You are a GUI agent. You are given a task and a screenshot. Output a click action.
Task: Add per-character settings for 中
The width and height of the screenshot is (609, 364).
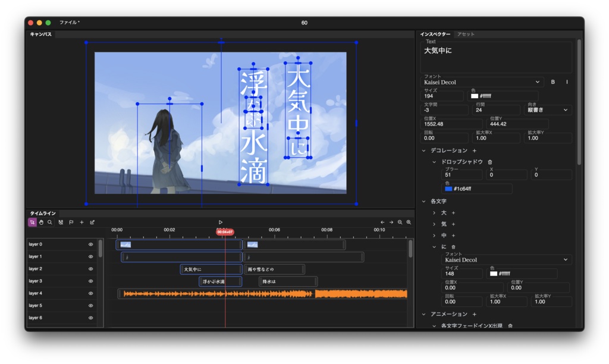click(x=453, y=236)
